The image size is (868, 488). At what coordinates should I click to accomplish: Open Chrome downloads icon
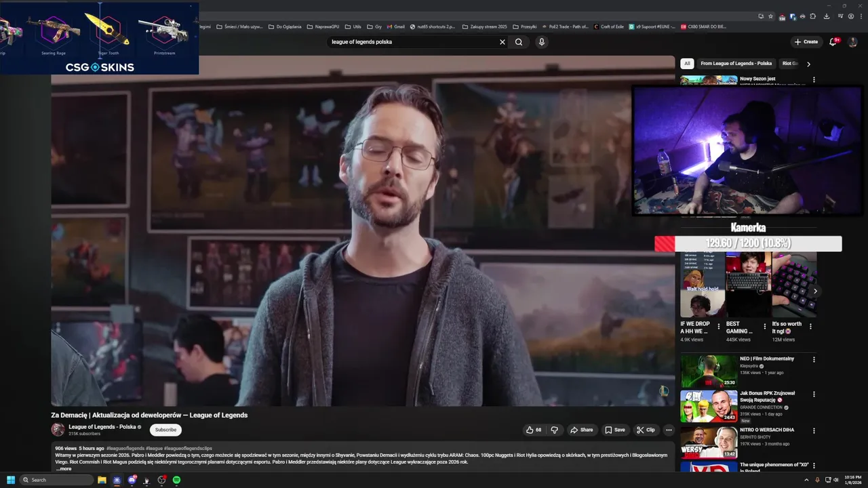coord(827,16)
